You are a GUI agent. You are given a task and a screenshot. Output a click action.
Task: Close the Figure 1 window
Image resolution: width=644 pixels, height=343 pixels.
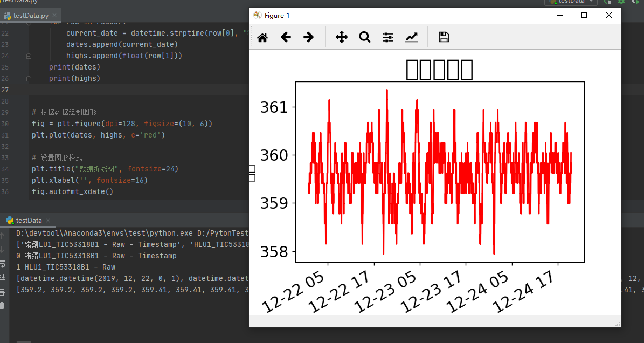tap(608, 15)
